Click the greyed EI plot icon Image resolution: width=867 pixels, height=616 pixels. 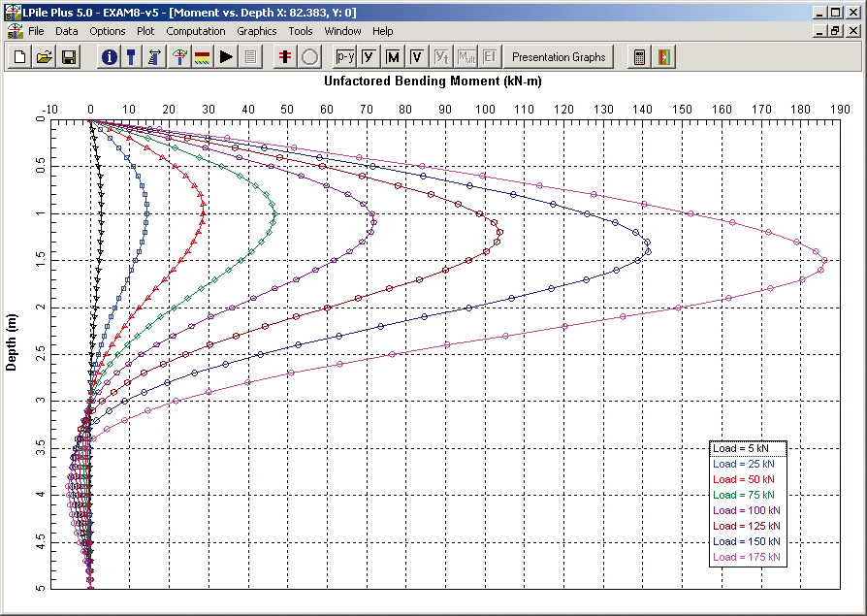pos(490,57)
